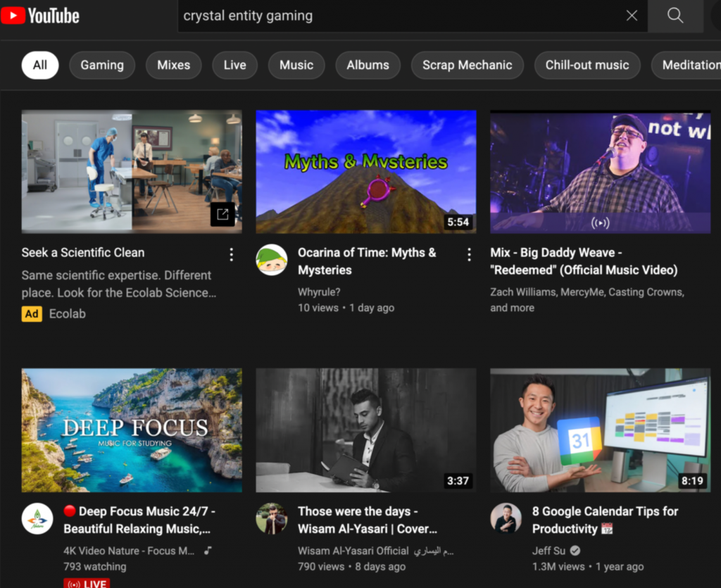Open the Ocarina of Time: Myths & Mysteries video
This screenshot has width=721, height=588.
click(x=365, y=171)
